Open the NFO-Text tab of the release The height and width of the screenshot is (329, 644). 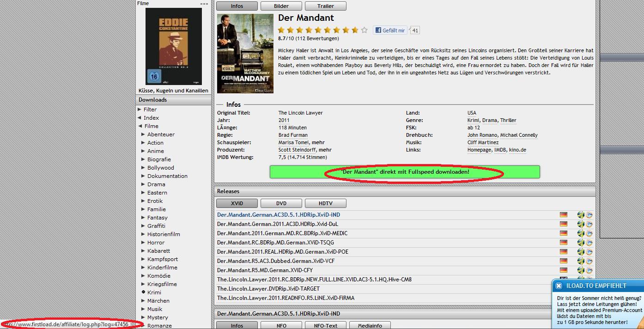(325, 325)
